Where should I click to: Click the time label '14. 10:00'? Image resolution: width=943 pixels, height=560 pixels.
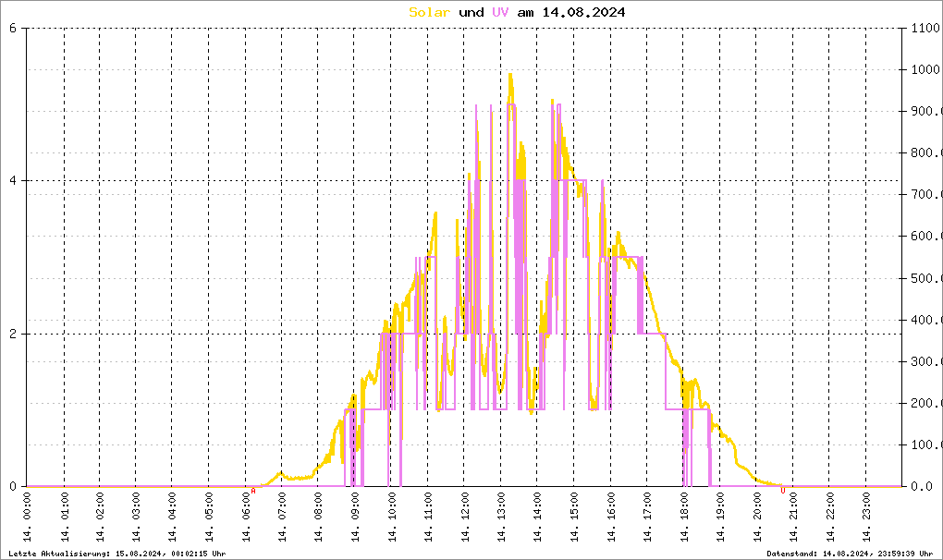click(x=391, y=517)
